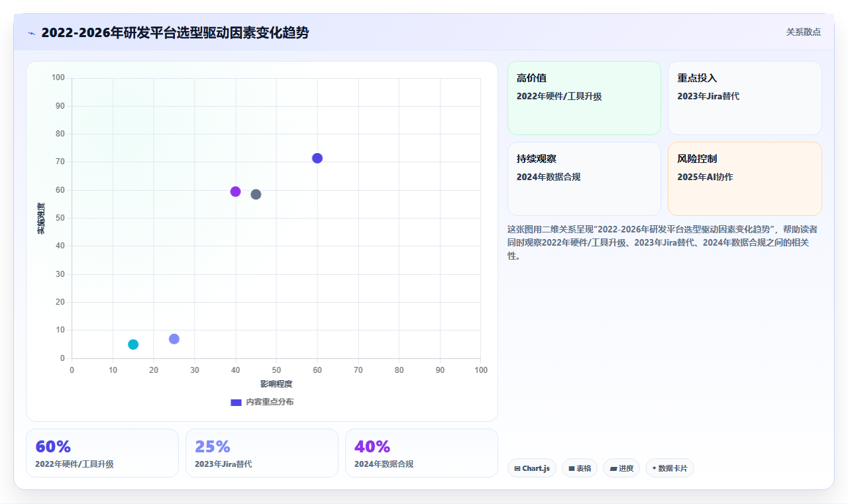Open the 持续观察 card
The image size is (848, 504).
click(x=584, y=179)
